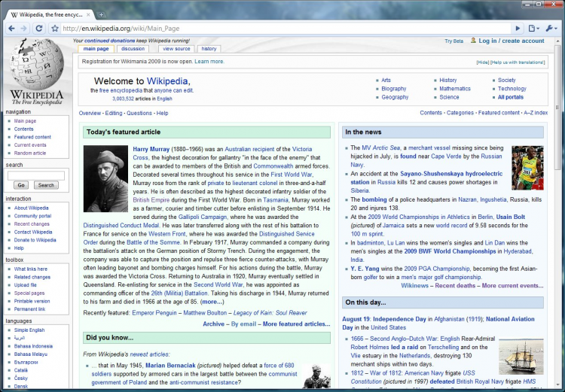Open the Geography portal
Screen dimensions: 565x392
395,97
